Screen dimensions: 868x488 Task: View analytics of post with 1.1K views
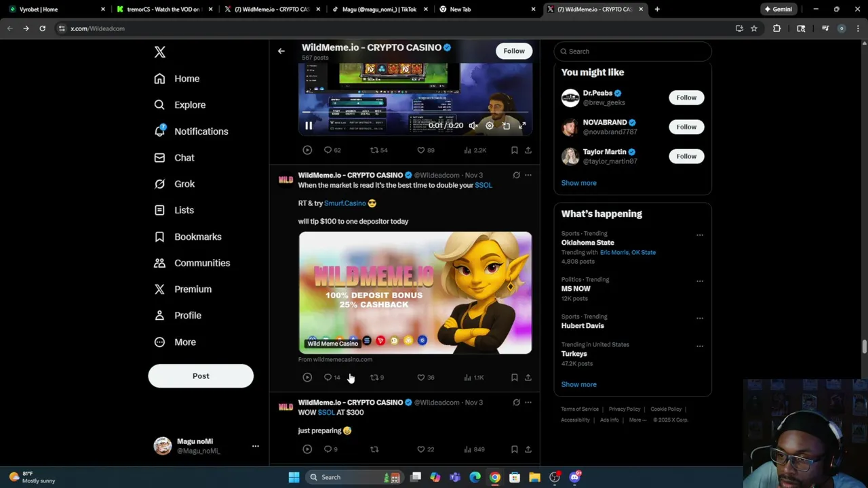[474, 378]
